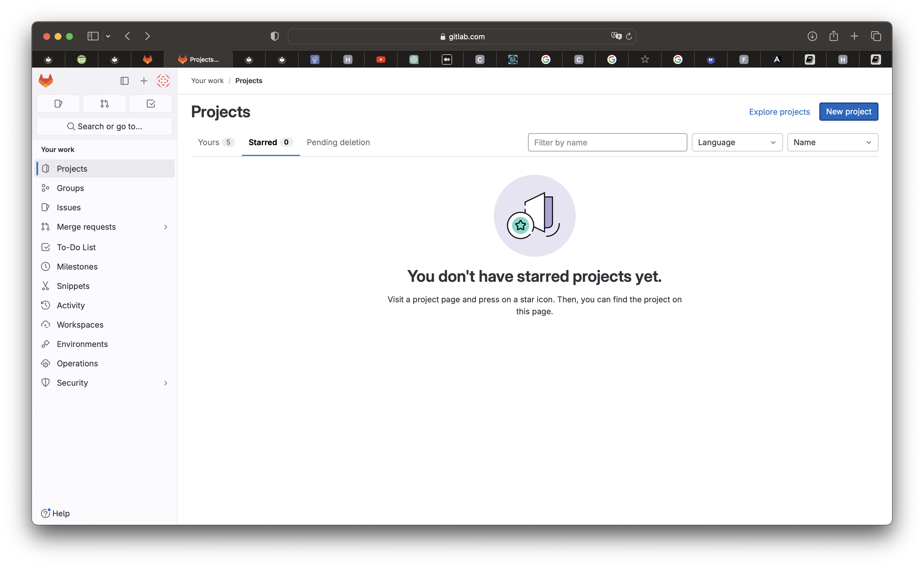Click the create new plus icon
924x567 pixels.
(x=144, y=81)
